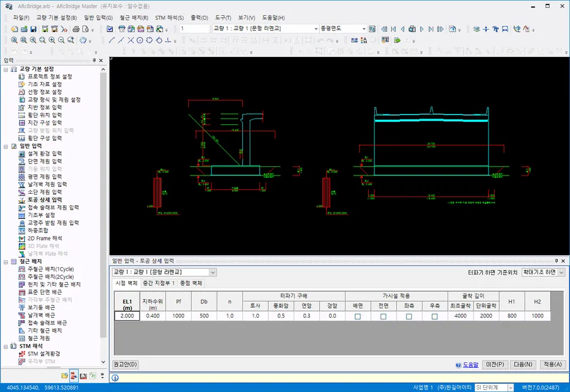Toggle the 우측 checkbox in 가시설 적용
The width and height of the screenshot is (570, 392).
tap(434, 316)
